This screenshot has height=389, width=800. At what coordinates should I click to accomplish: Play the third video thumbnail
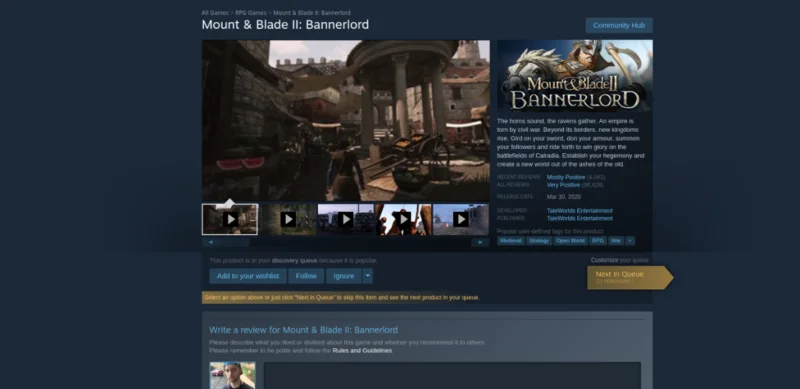pos(346,220)
